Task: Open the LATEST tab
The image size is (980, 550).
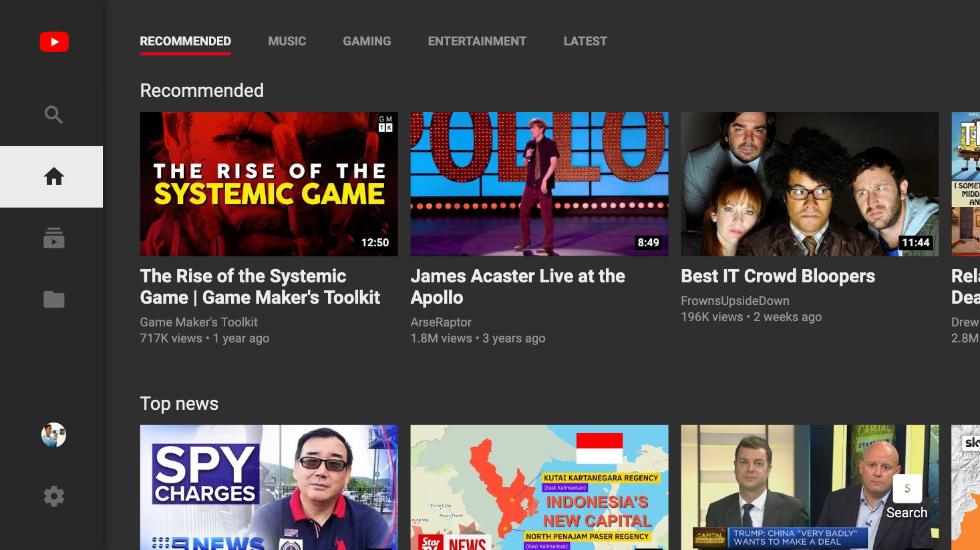Action: 585,41
